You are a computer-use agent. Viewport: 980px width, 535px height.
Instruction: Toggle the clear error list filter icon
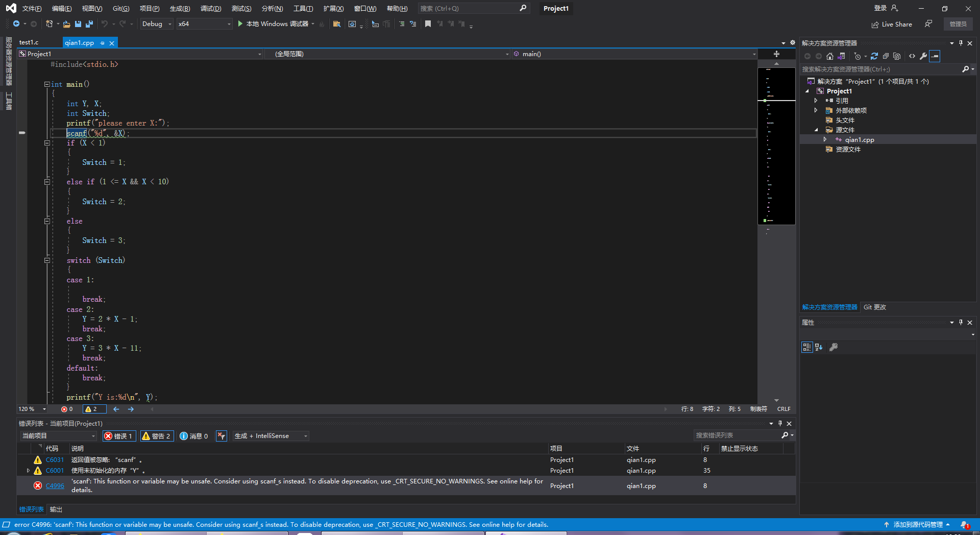pos(222,436)
